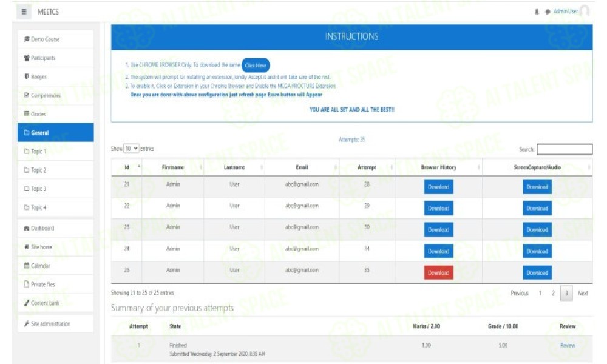Go to Dashboard in the sidebar
This screenshot has height=364, width=607.
click(x=55, y=228)
